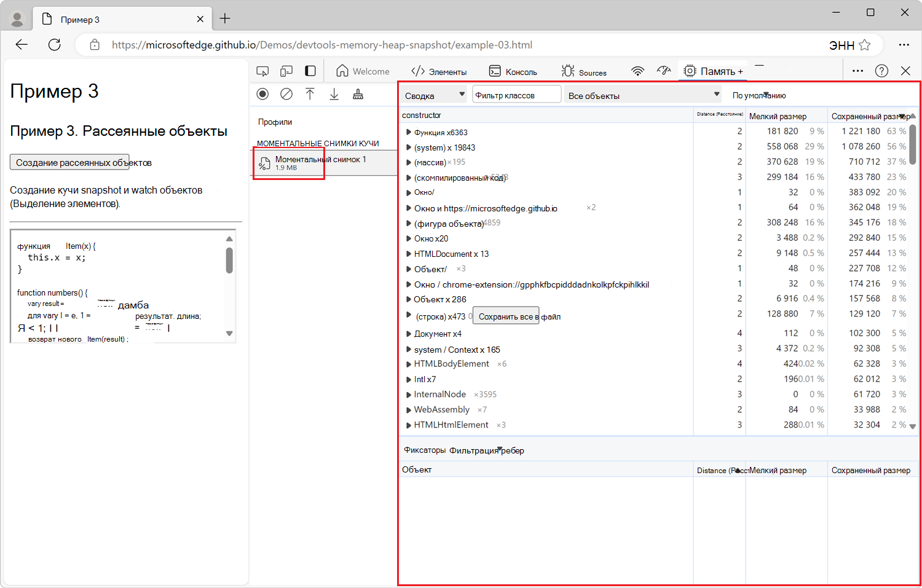Click the Создание рассеянных объектов button
This screenshot has width=922, height=588.
[x=69, y=162]
